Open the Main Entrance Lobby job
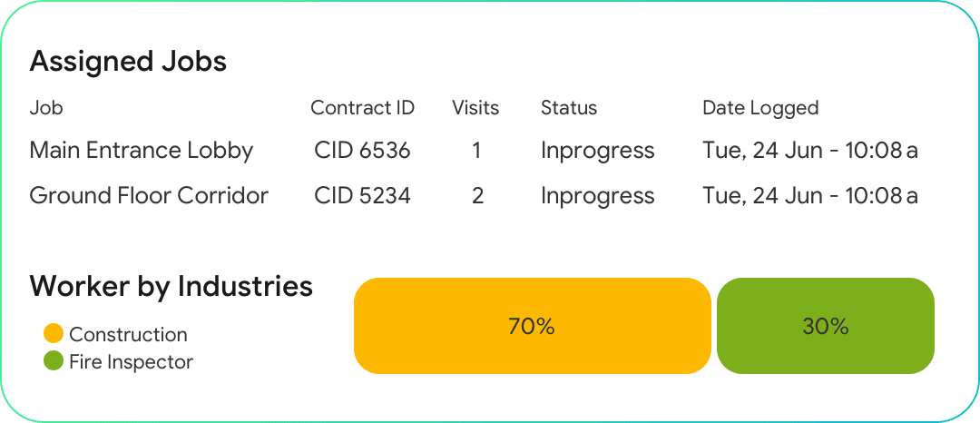 click(142, 151)
